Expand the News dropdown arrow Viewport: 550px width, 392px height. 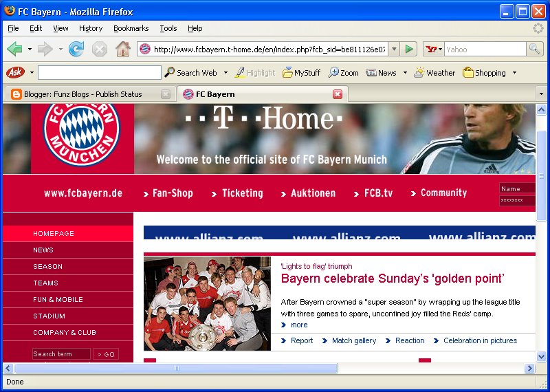tap(405, 73)
